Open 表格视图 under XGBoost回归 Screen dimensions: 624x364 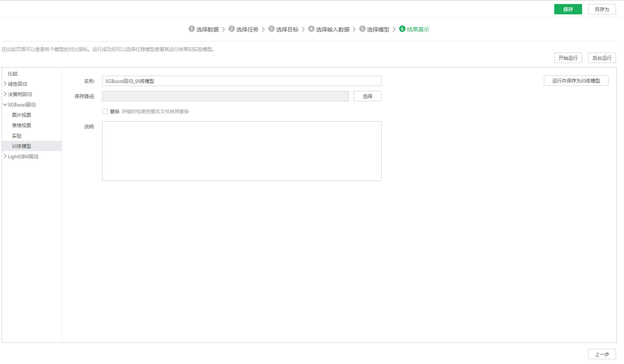(x=22, y=126)
